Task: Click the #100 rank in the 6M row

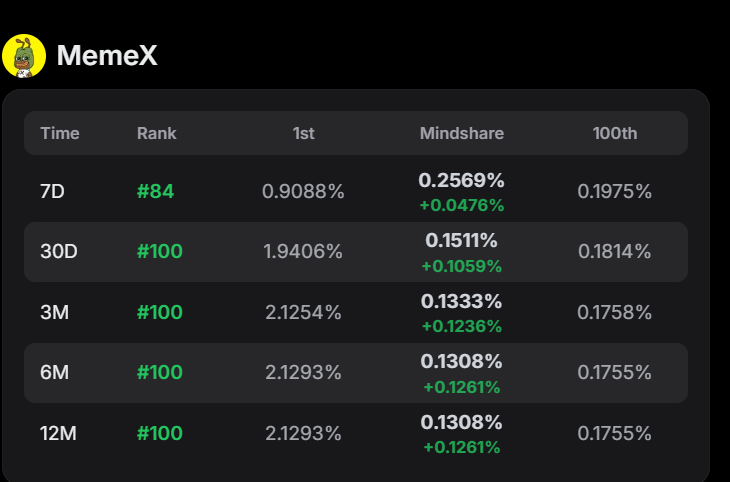Action: coord(160,372)
